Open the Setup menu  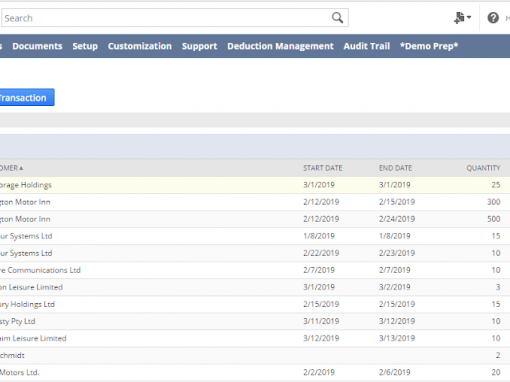[x=85, y=46]
